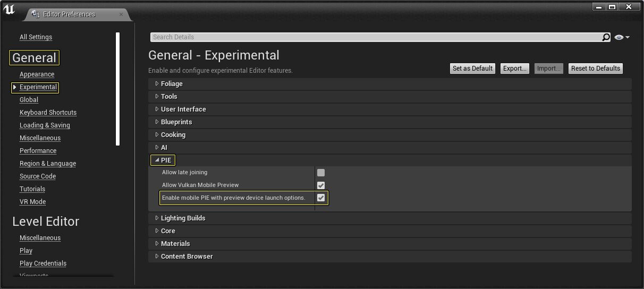The image size is (644, 289).
Task: Open Keyboard Shortcuts settings
Action: point(48,113)
